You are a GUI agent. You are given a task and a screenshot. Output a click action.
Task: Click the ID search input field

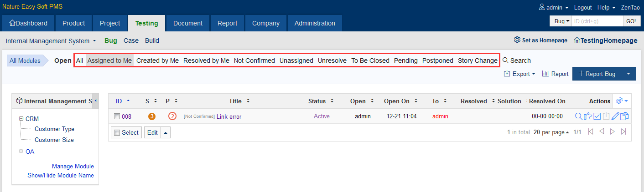(597, 21)
